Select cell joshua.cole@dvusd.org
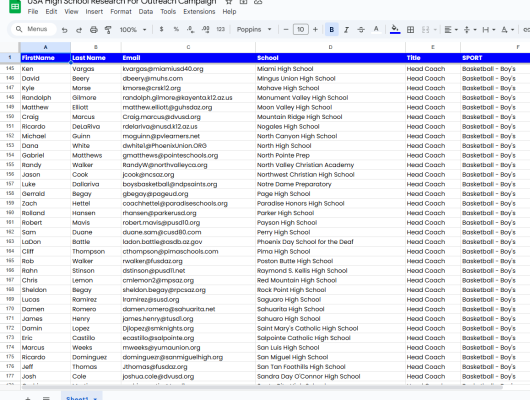Viewport: 530px width, 400px height. [188, 376]
